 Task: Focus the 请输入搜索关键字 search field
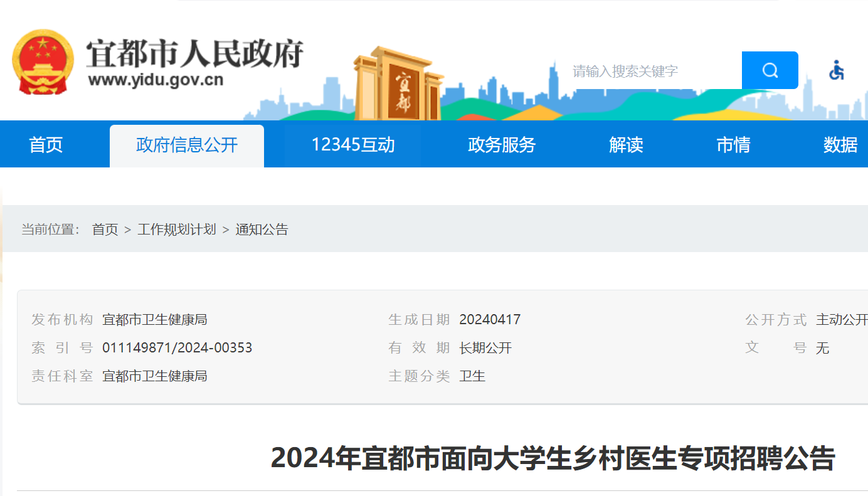(652, 71)
